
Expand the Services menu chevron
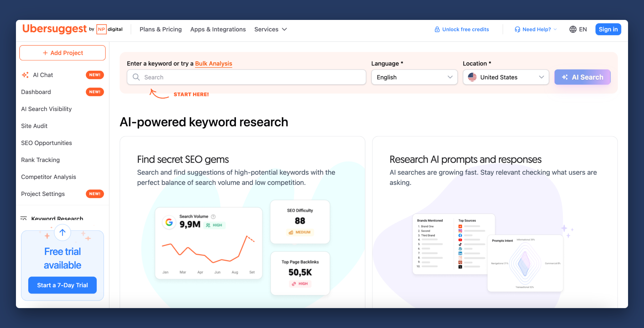point(284,29)
